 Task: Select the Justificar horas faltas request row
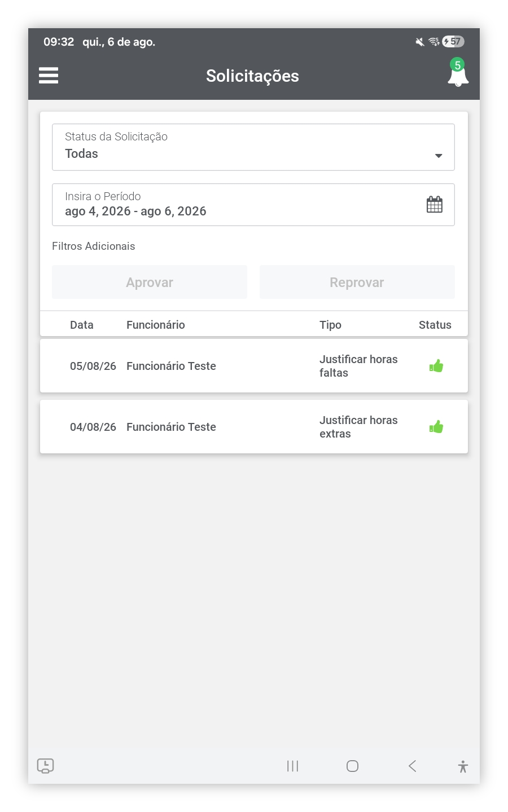coord(254,366)
